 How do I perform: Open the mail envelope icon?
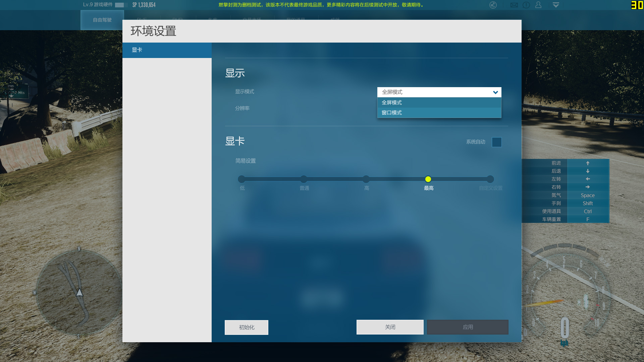tap(514, 5)
